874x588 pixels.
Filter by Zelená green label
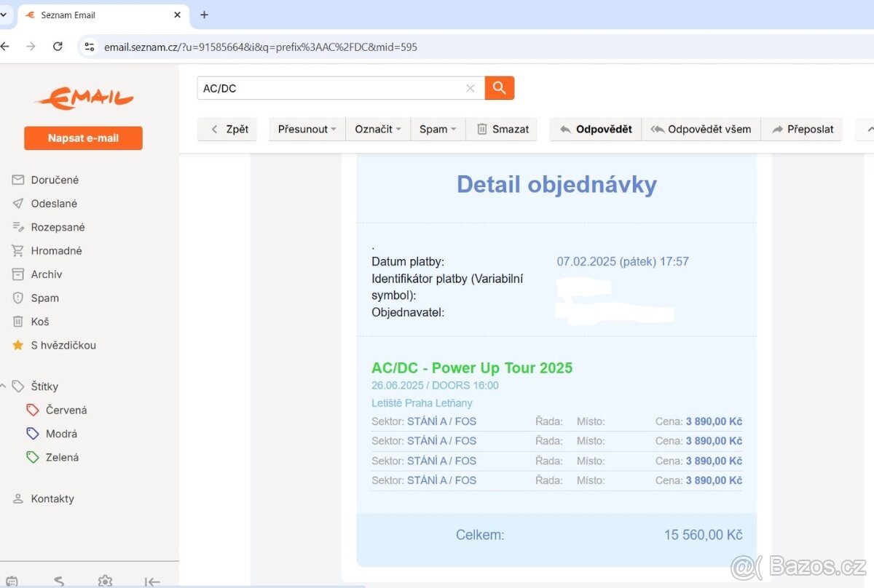pos(52,457)
